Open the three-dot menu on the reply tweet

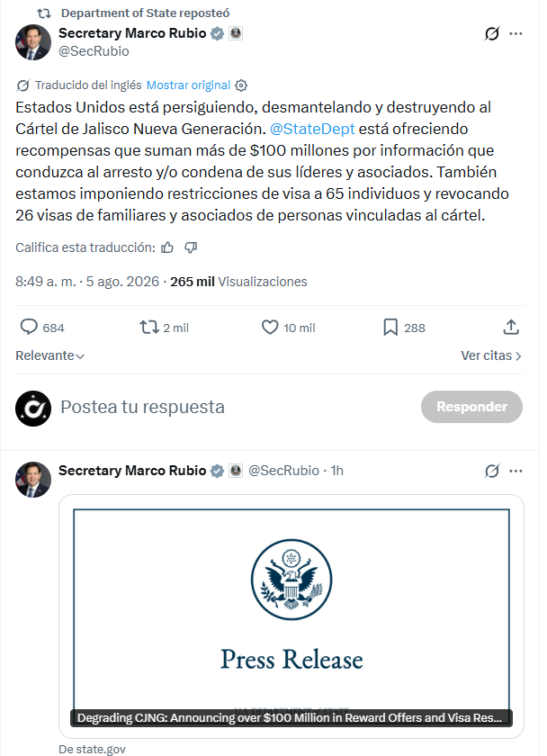coord(516,471)
